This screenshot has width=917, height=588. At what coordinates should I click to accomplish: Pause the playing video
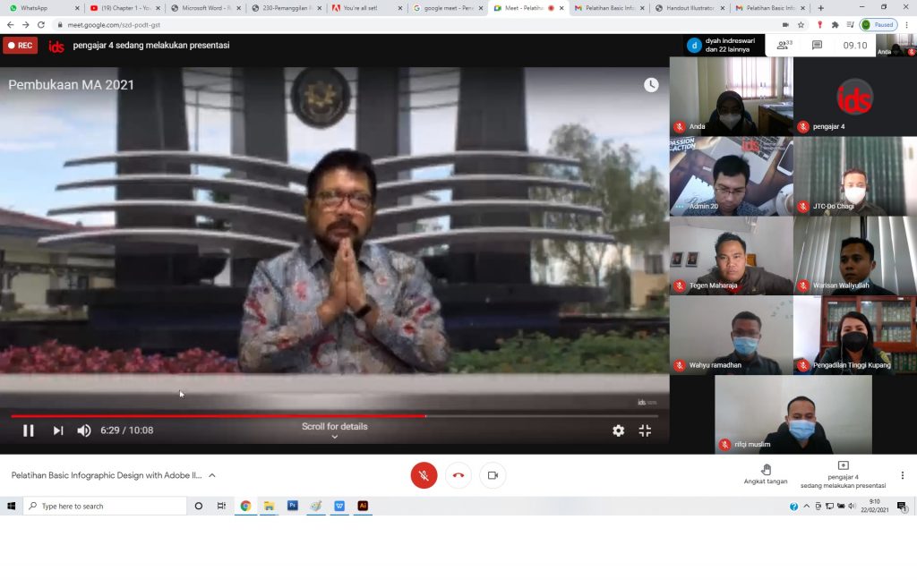point(29,430)
